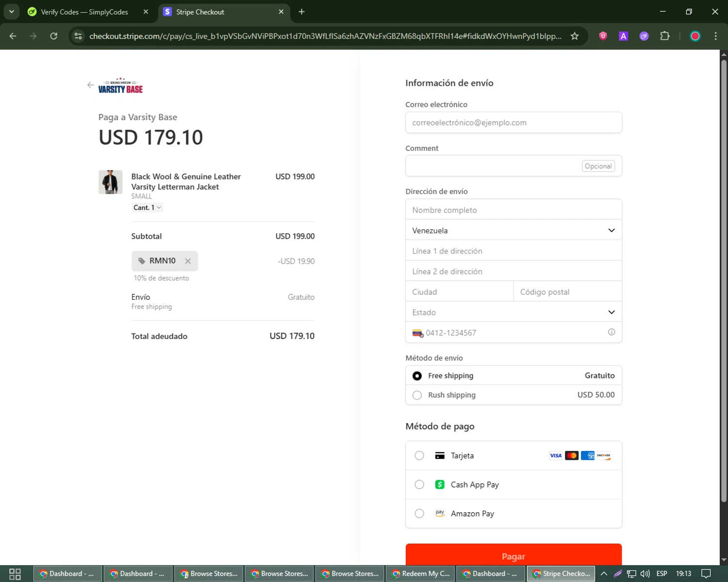
Task: Show hidden tray icons chevron
Action: coord(604,574)
